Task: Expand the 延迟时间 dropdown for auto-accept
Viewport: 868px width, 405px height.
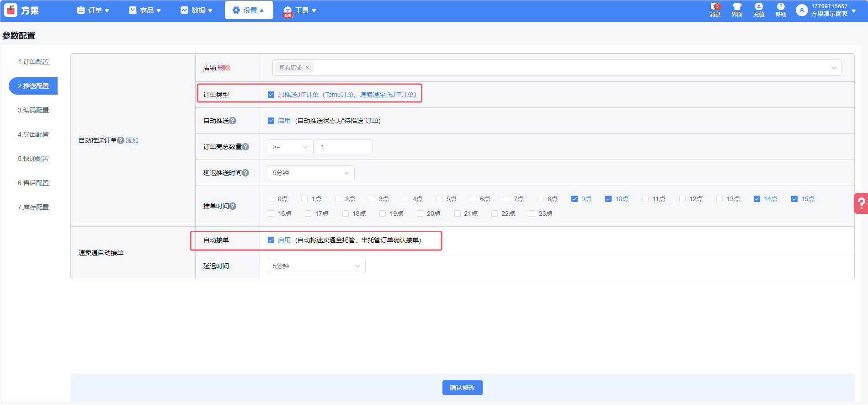Action: (316, 266)
